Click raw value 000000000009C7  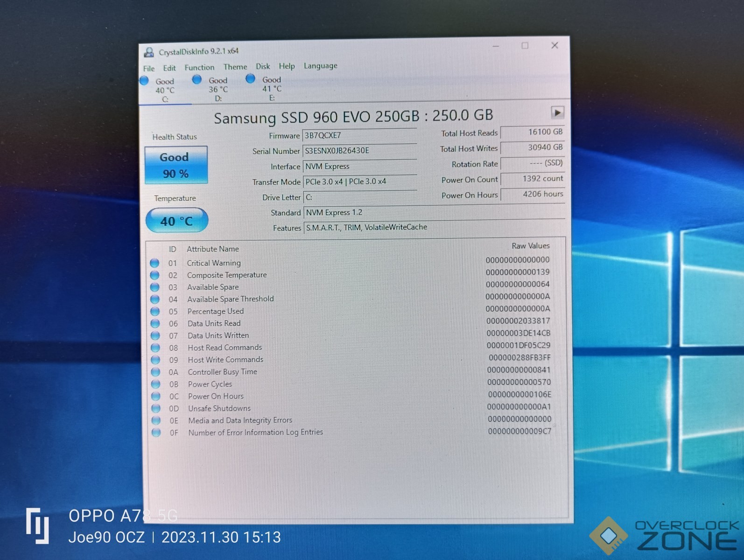[x=519, y=431]
